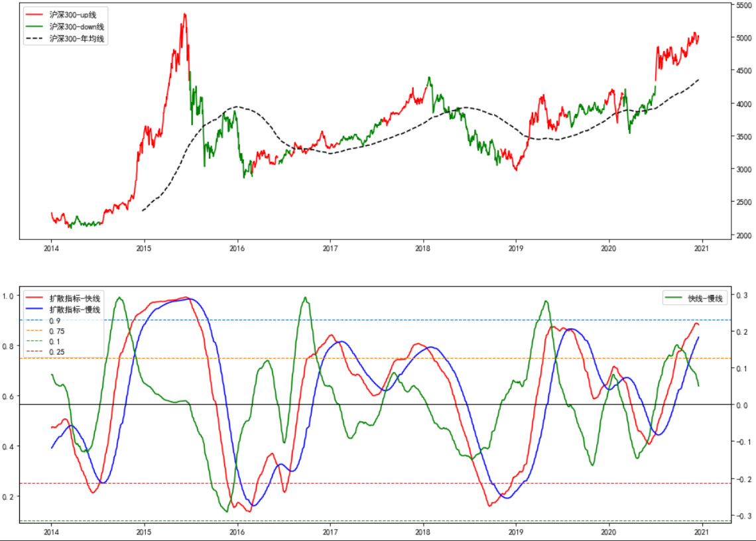Click 2014 tick label on lower chart axis
The height and width of the screenshot is (541, 756).
pos(51,532)
